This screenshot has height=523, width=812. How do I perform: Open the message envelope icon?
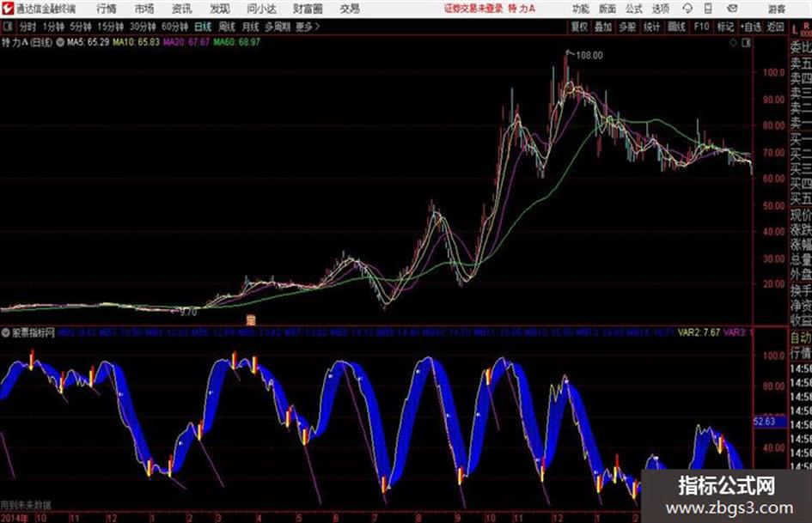(732, 9)
